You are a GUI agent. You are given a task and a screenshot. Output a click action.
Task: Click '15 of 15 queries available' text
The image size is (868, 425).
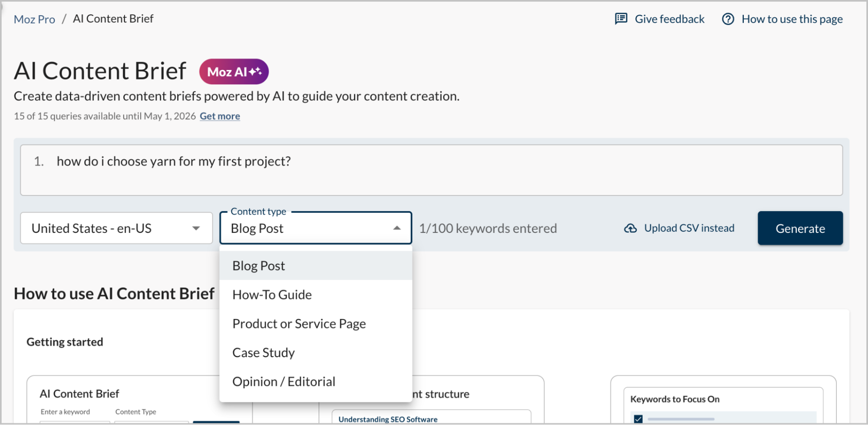(x=105, y=116)
